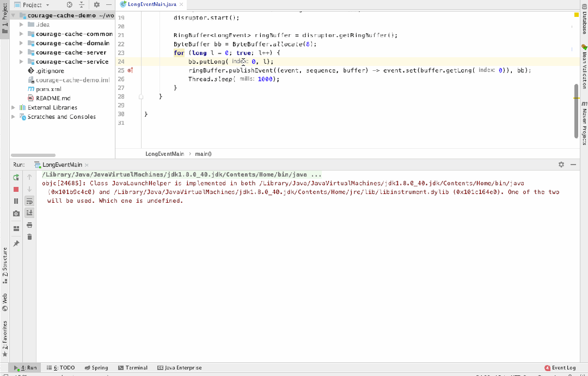
Task: Pin the Run tab with pin icon
Action: pos(16,244)
